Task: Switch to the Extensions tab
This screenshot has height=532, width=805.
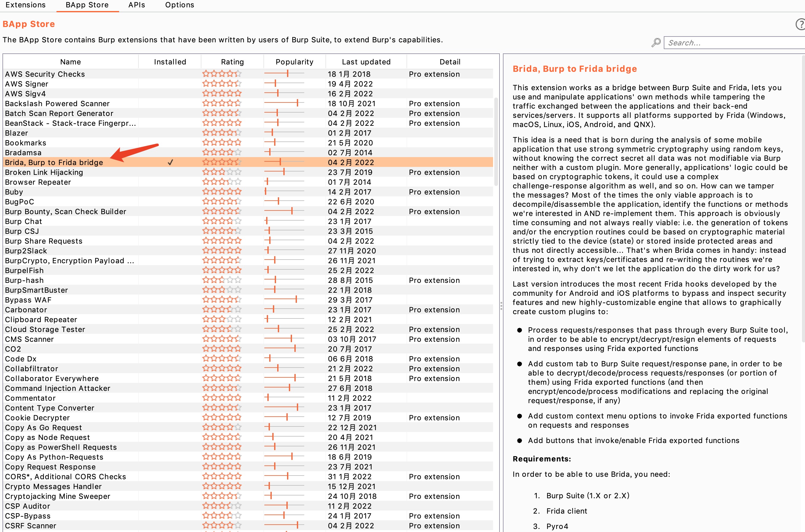Action: click(x=25, y=5)
